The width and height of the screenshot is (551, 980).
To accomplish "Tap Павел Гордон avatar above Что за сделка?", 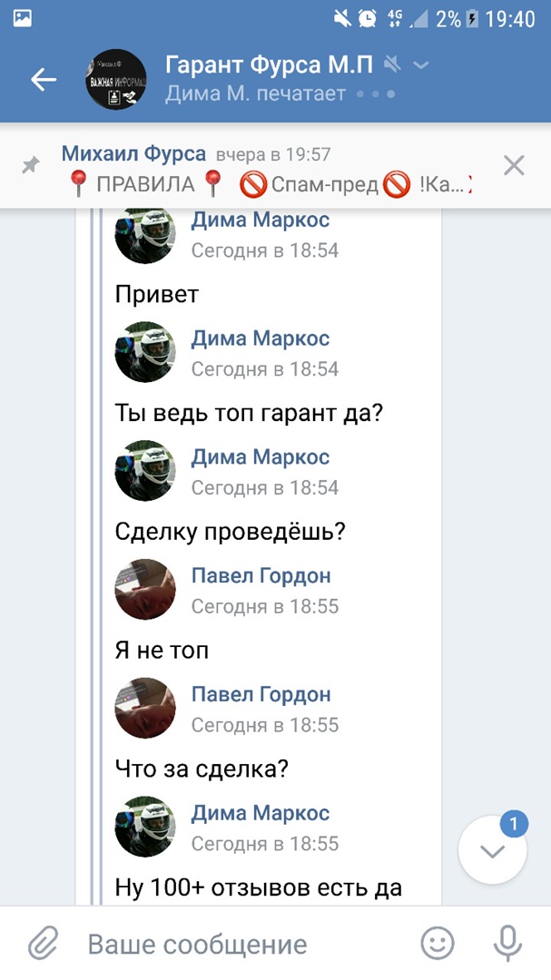I will click(144, 708).
